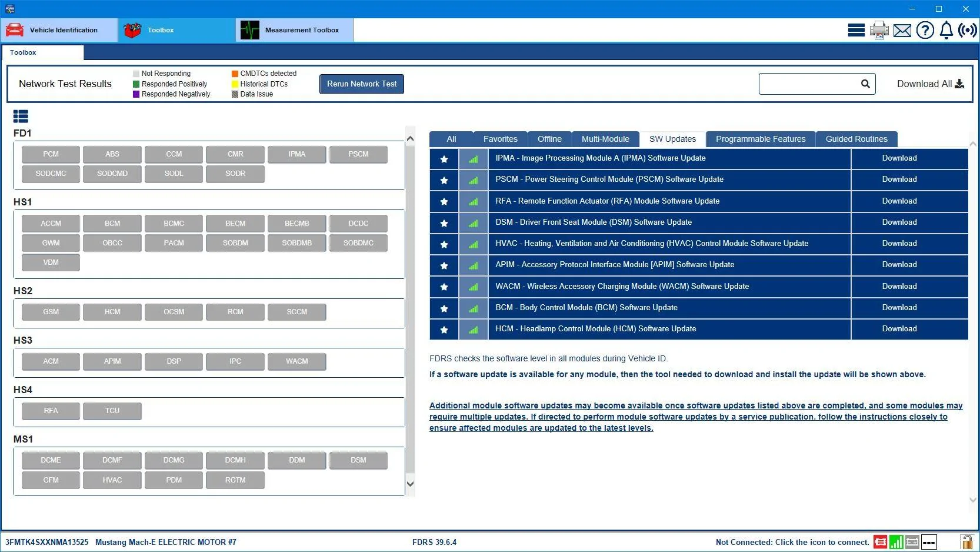Viewport: 980px width, 552px height.
Task: Select the GWM module in HS1
Action: point(51,243)
